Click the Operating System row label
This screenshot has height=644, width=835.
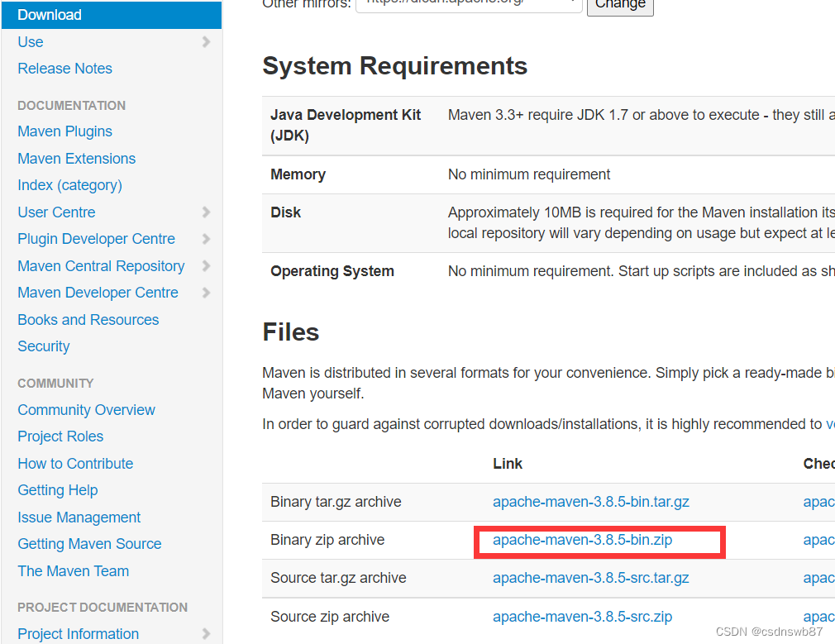pyautogui.click(x=332, y=271)
